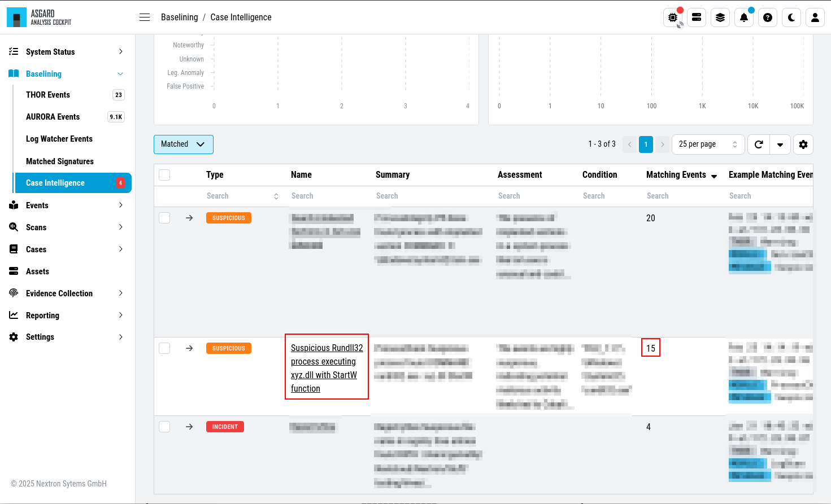Expand the Scans menu
831x504 pixels.
[120, 227]
